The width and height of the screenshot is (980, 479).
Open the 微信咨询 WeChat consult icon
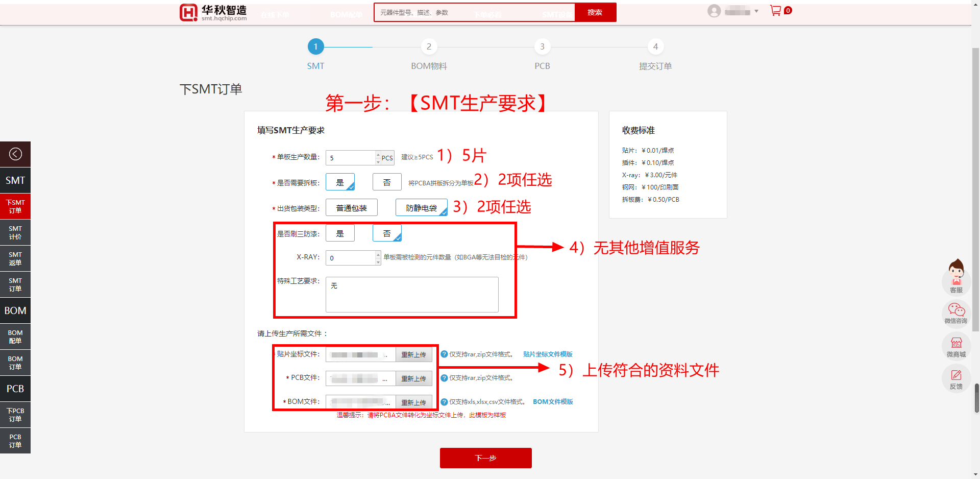click(x=956, y=313)
